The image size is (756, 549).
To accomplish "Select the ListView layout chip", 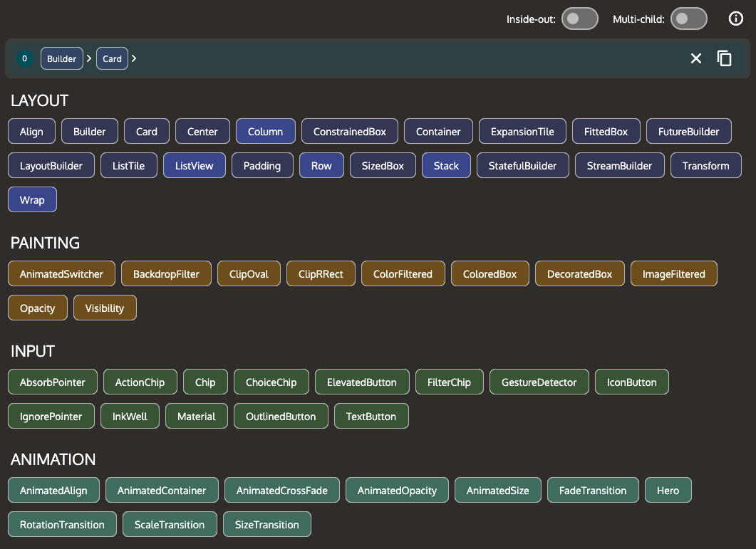I will coord(194,166).
